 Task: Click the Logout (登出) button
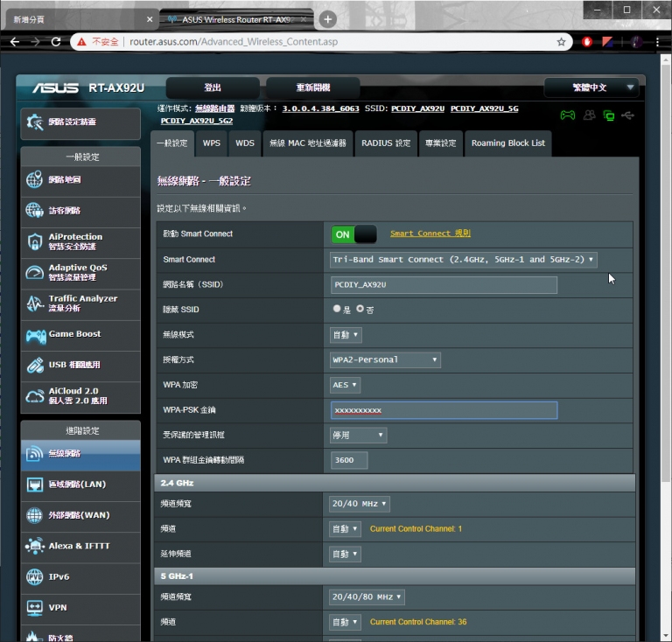point(213,87)
